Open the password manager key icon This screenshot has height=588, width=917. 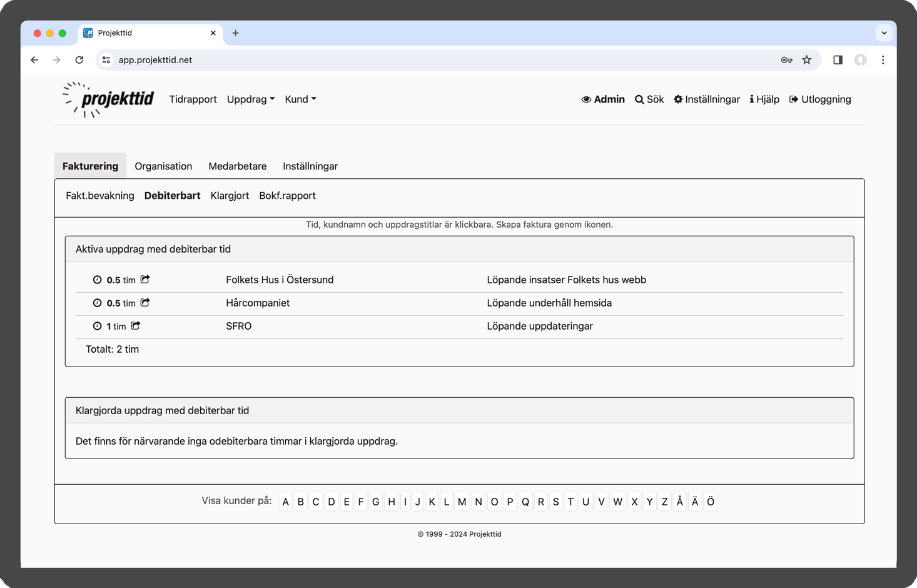click(786, 60)
